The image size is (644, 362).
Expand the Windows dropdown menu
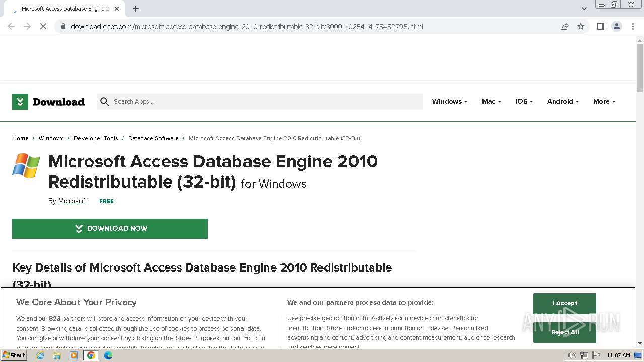(449, 102)
